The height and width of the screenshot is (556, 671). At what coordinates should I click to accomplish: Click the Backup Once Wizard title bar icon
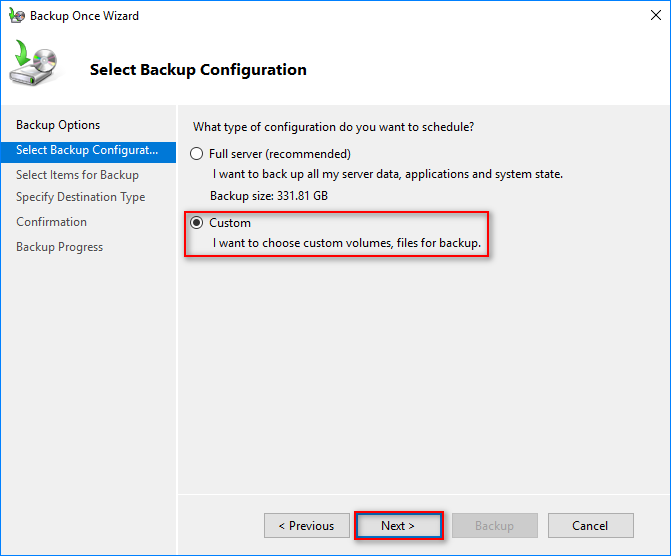click(17, 16)
